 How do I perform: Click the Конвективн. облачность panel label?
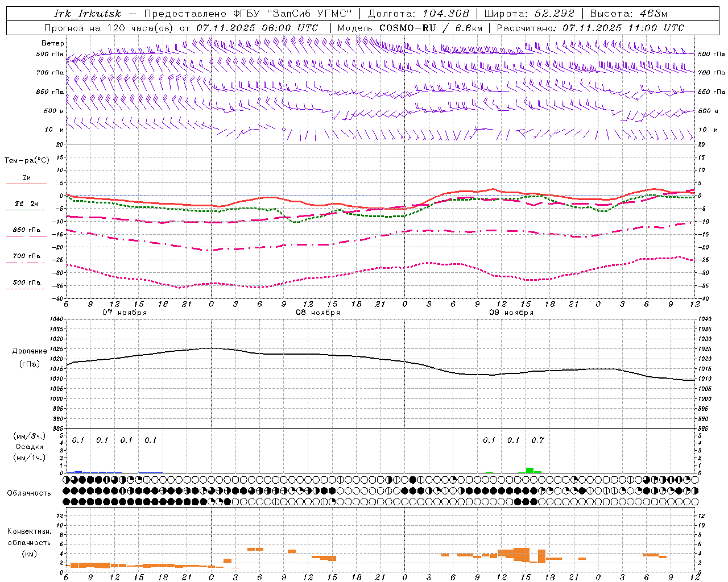click(29, 537)
